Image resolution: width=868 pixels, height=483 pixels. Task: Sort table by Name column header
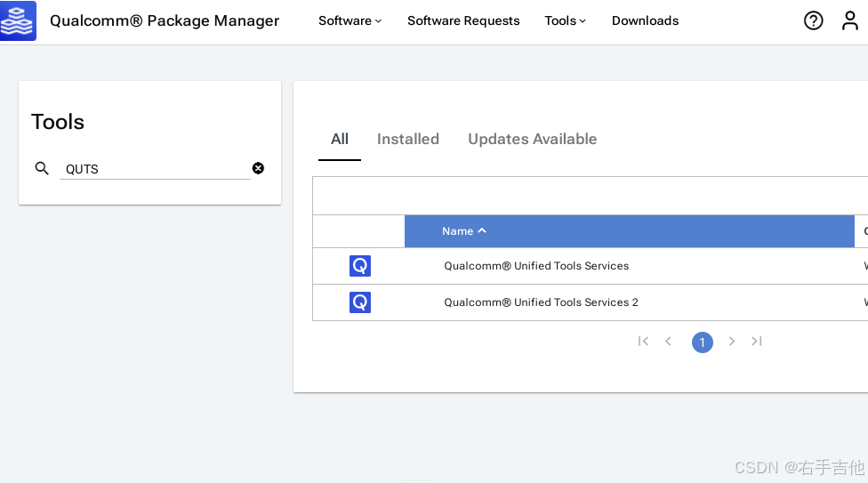(630, 231)
